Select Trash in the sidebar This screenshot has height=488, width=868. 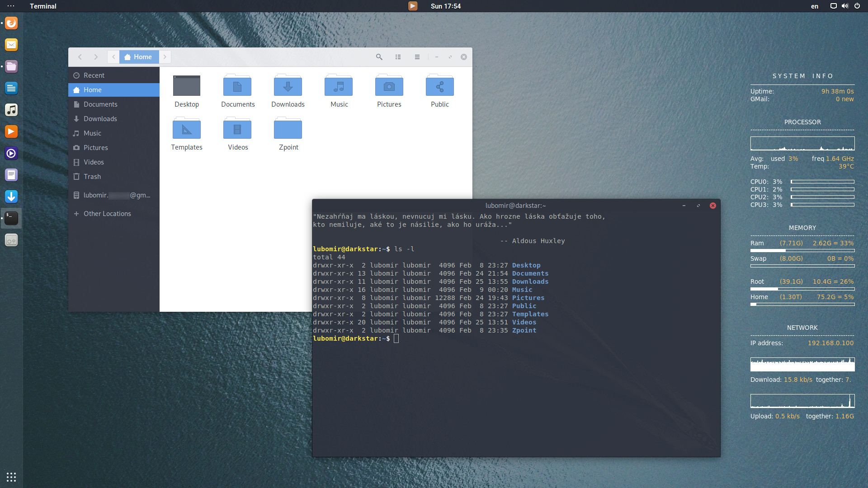(92, 177)
